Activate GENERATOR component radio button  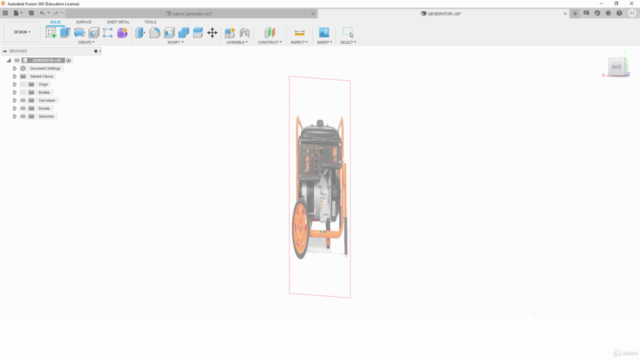point(69,60)
